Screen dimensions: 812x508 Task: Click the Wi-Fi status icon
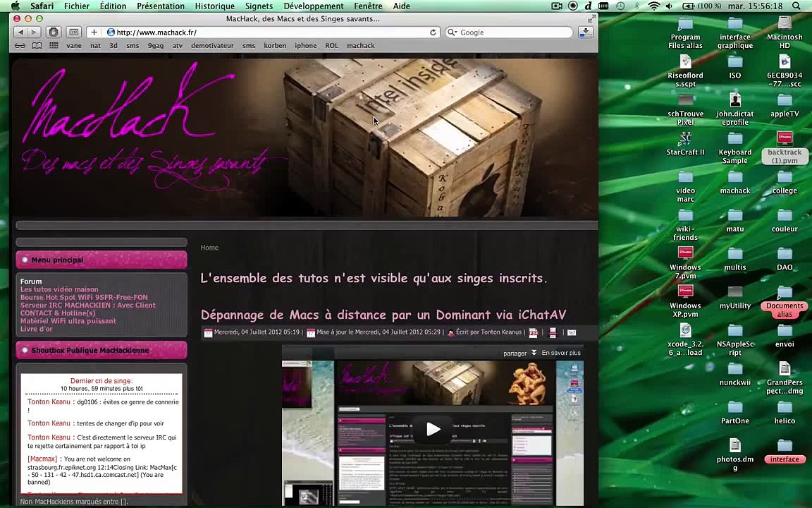pos(654,6)
